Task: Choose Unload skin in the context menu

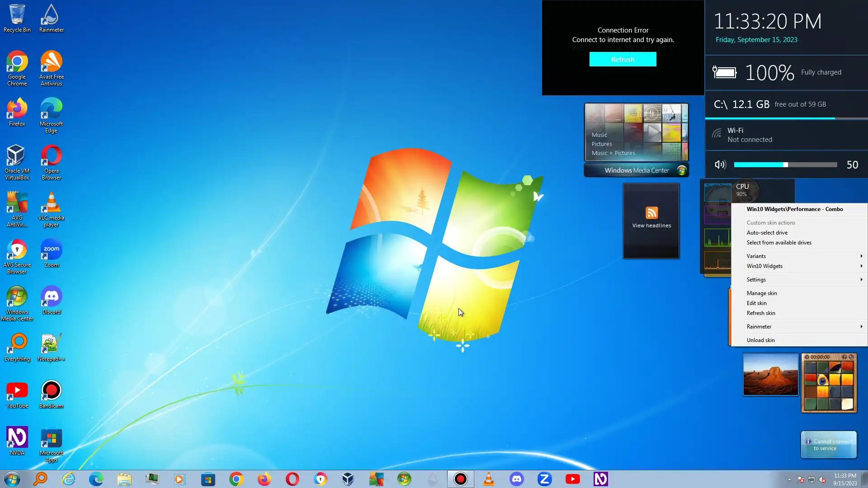Action: (760, 340)
